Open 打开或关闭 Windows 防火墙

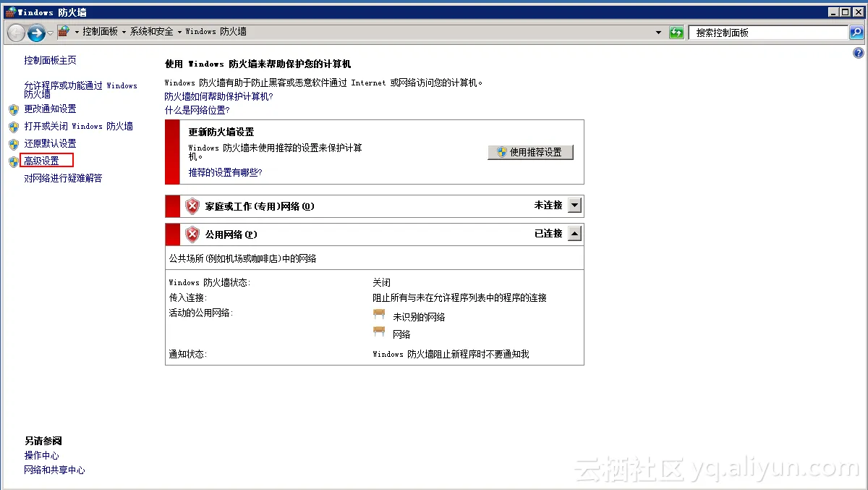[78, 127]
